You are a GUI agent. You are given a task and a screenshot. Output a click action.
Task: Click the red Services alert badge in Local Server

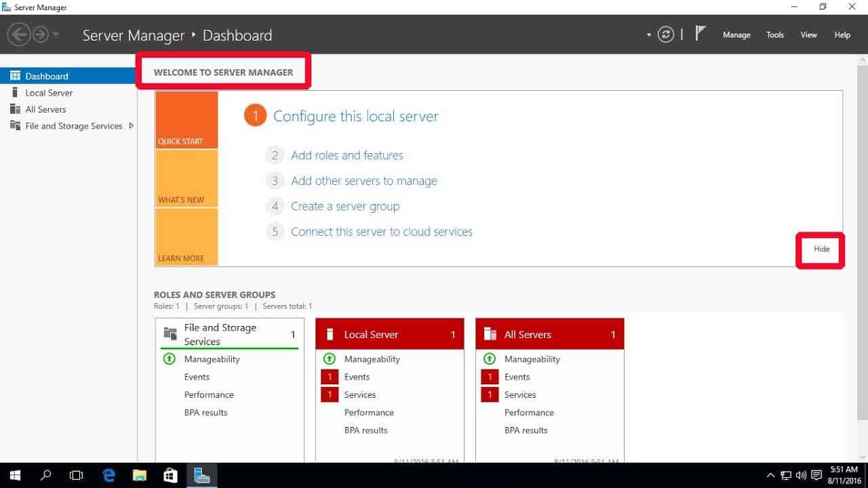click(330, 394)
